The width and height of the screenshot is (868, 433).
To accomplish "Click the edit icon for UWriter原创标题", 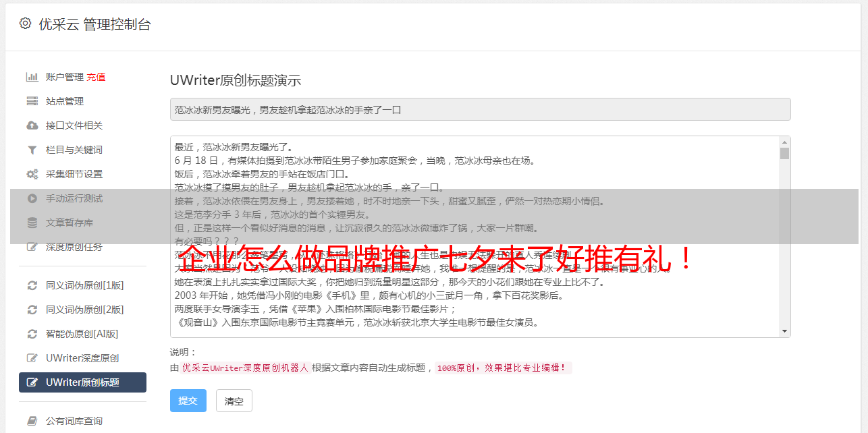I will tap(32, 382).
